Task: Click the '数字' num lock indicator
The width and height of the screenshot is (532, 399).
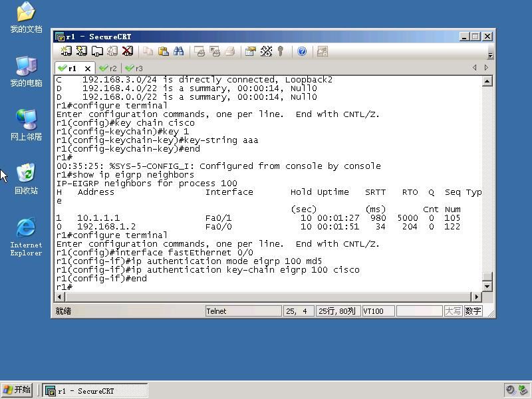Action: [x=473, y=311]
